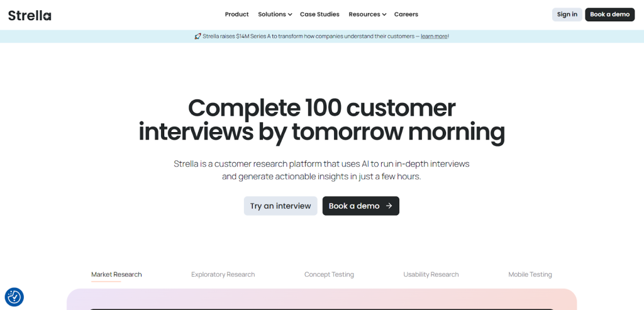Click the Complete 100 customer interviews headline
The image size is (644, 310).
click(321, 119)
